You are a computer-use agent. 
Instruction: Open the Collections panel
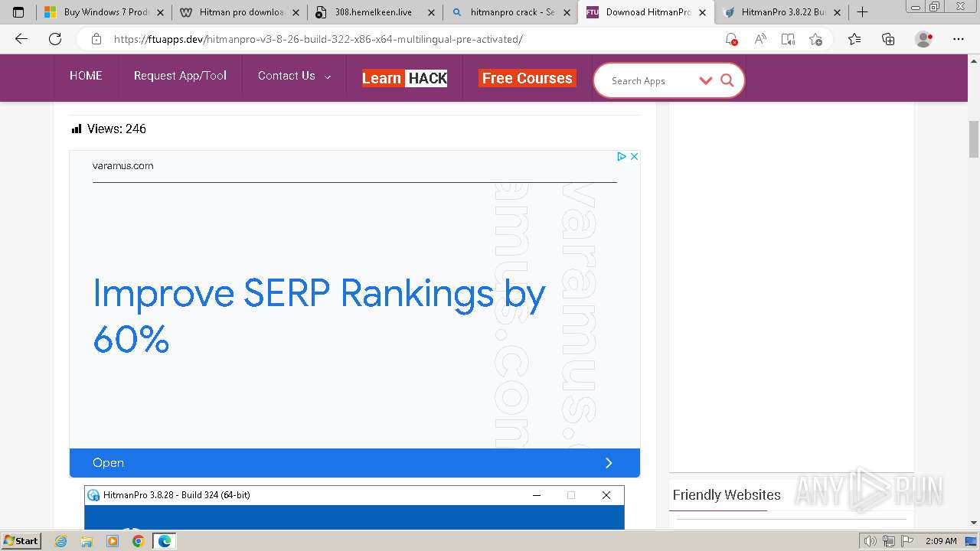point(888,39)
